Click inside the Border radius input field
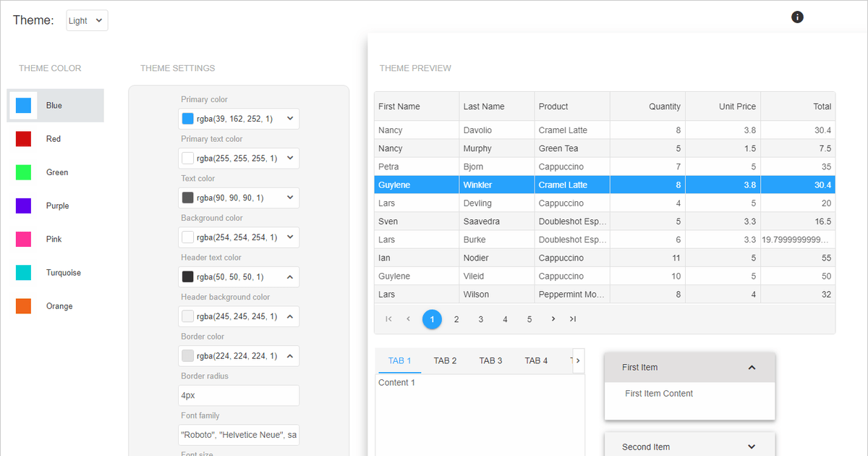Screen dimensions: 868x456 coord(239,395)
